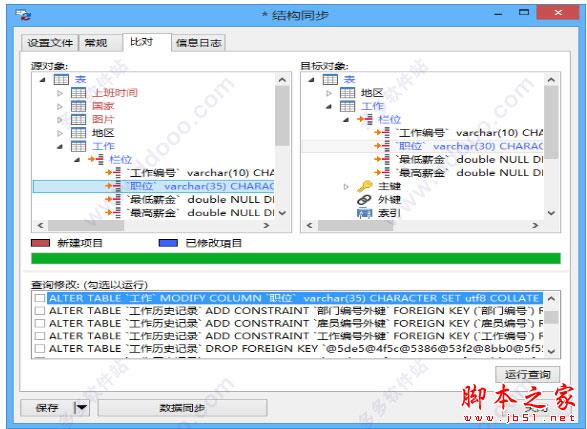Check the 工作编号外键 ADD CONSTRAINT query checkbox

40,336
